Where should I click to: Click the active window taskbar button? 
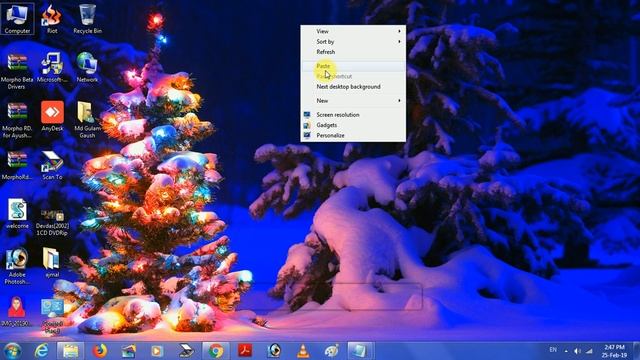[360, 351]
